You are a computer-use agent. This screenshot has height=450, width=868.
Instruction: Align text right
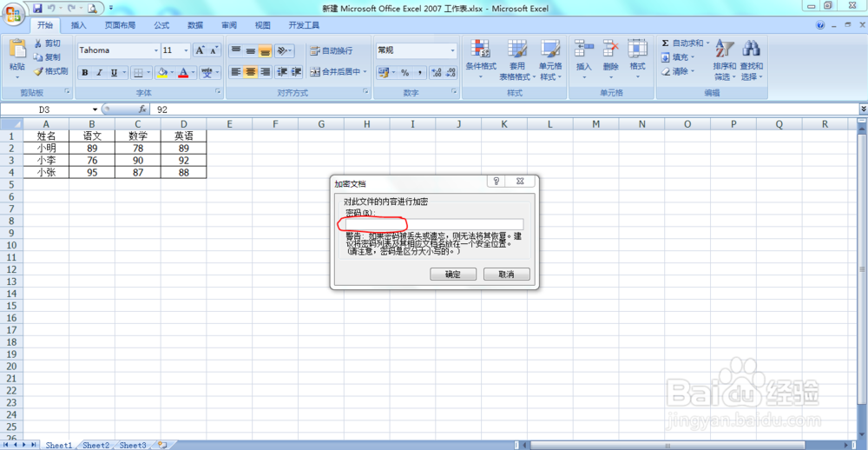tap(265, 72)
